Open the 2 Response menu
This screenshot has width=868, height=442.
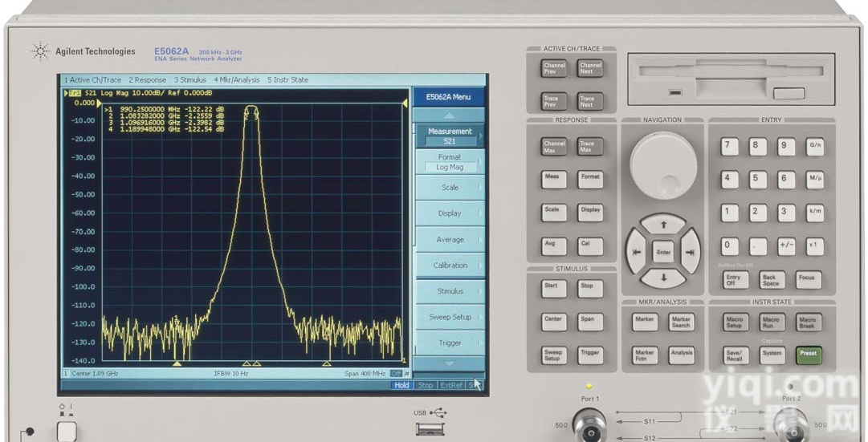[147, 80]
